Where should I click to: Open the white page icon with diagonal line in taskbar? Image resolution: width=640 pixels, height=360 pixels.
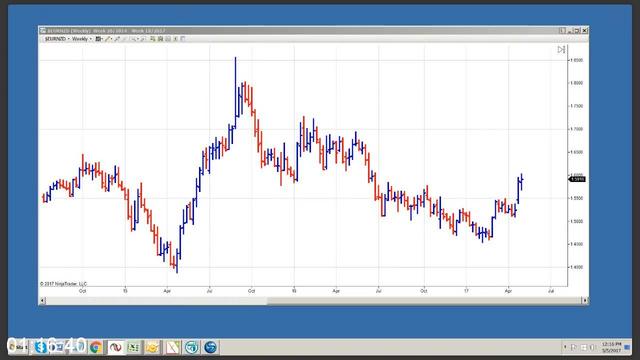(172, 347)
